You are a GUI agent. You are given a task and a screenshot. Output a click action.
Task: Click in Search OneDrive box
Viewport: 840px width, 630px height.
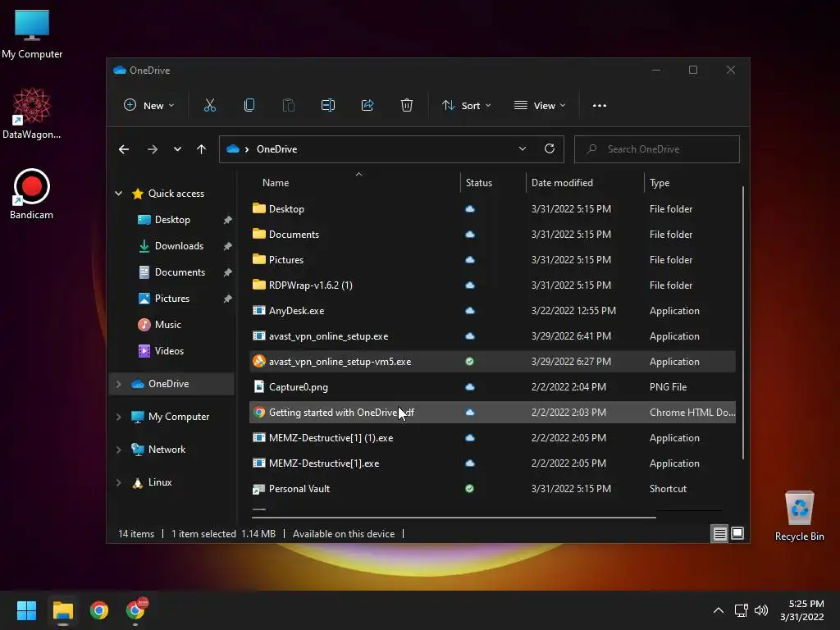pos(657,149)
